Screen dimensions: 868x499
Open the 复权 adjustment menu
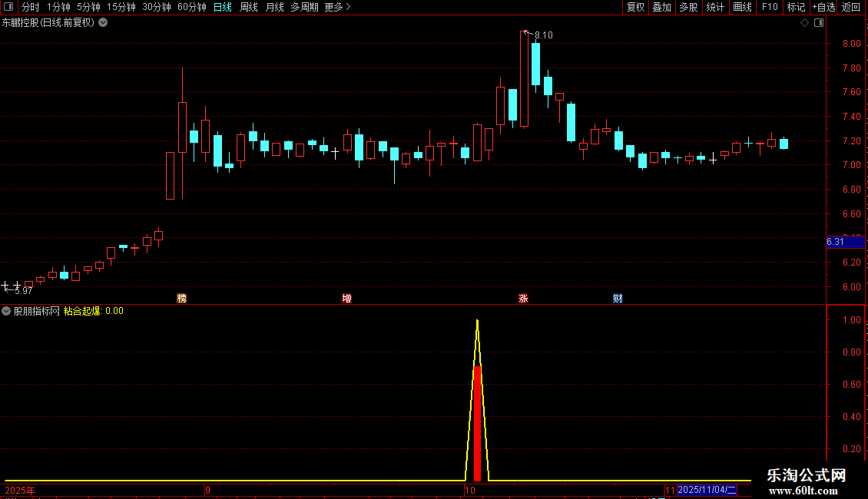(x=635, y=7)
